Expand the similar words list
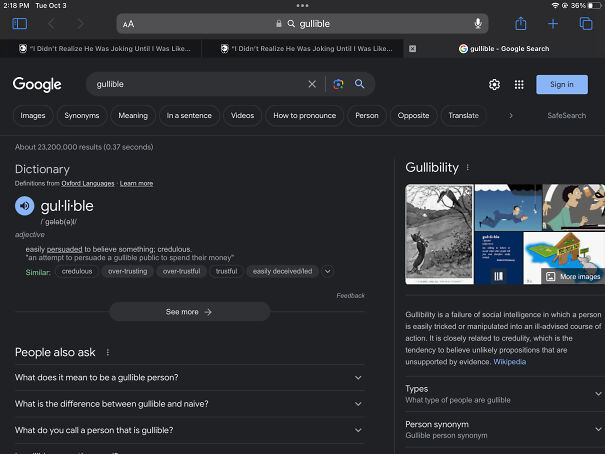The width and height of the screenshot is (605, 454). 327,271
